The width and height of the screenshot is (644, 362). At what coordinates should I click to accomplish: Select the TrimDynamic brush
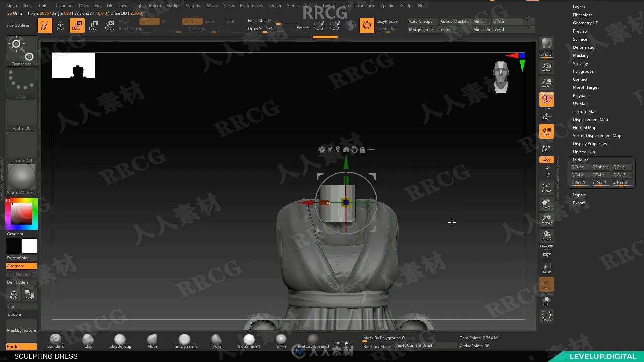click(x=184, y=341)
